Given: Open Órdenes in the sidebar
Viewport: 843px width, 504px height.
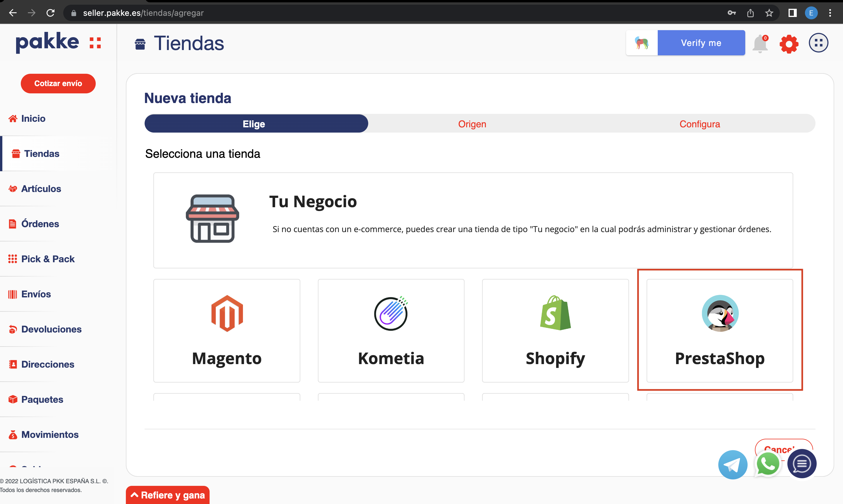Looking at the screenshot, I should coord(40,224).
